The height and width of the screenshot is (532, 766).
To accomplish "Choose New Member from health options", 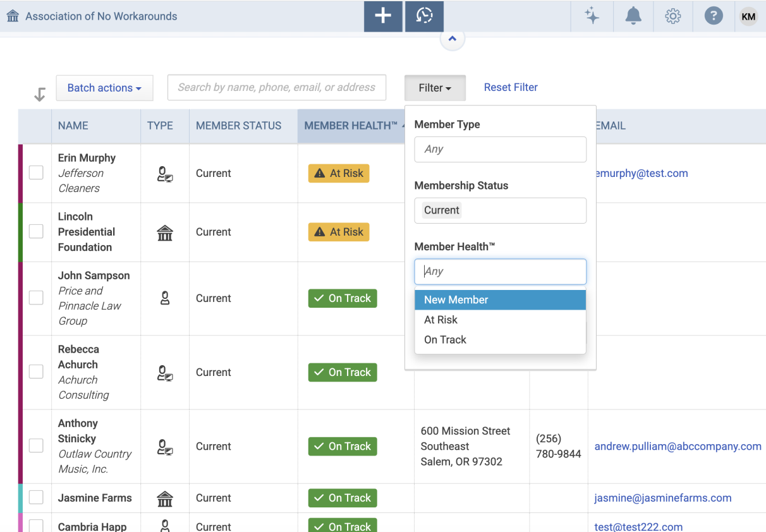I will pos(456,300).
